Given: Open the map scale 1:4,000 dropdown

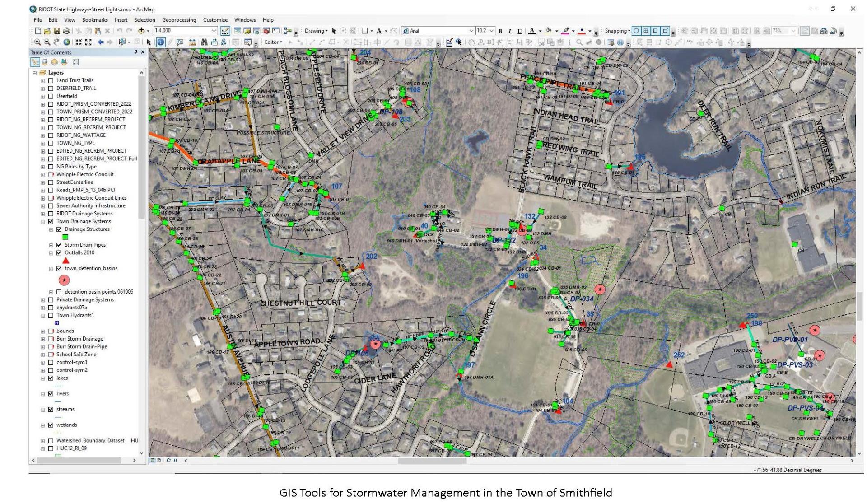Looking at the screenshot, I should point(214,31).
